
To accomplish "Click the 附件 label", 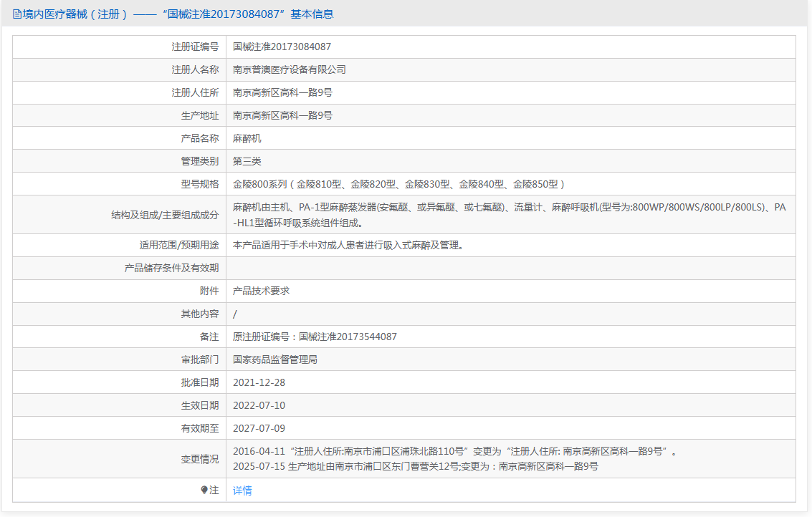I will pos(209,291).
